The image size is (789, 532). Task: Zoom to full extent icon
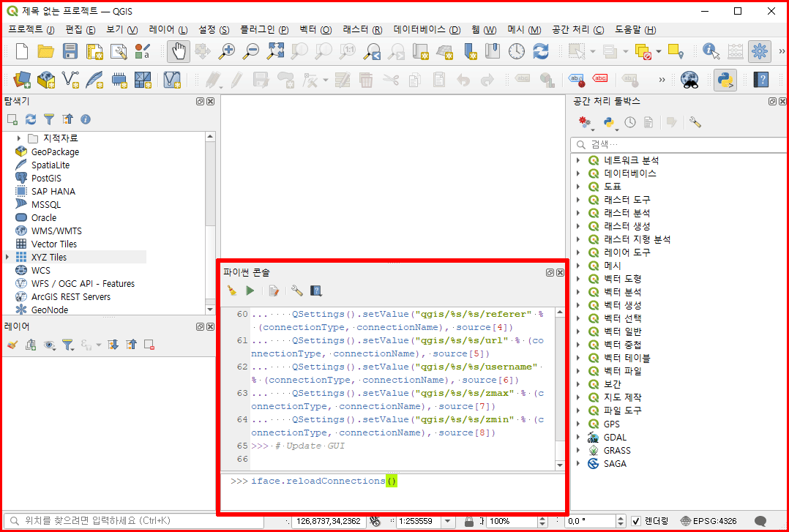coord(275,50)
